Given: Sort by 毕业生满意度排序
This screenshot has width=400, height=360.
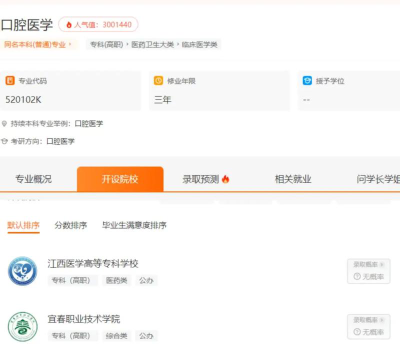Looking at the screenshot, I should [x=134, y=225].
